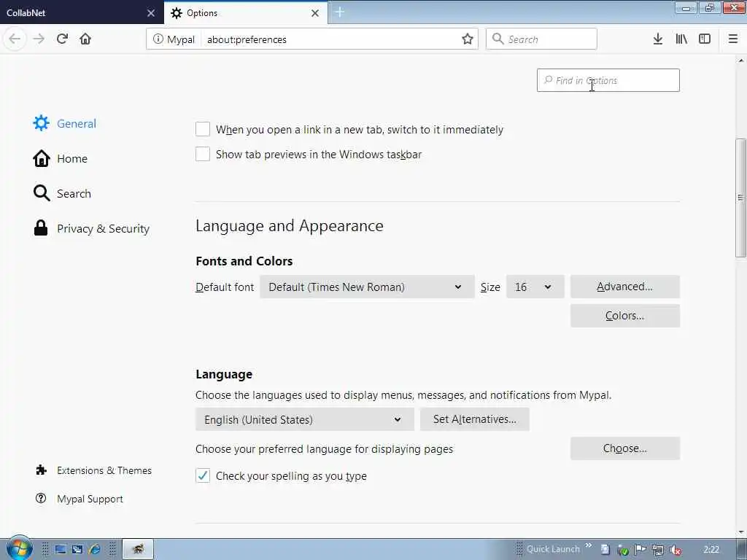Screen dimensions: 747x560
Task: Launch Internet Explorer from taskbar
Action: point(94,550)
